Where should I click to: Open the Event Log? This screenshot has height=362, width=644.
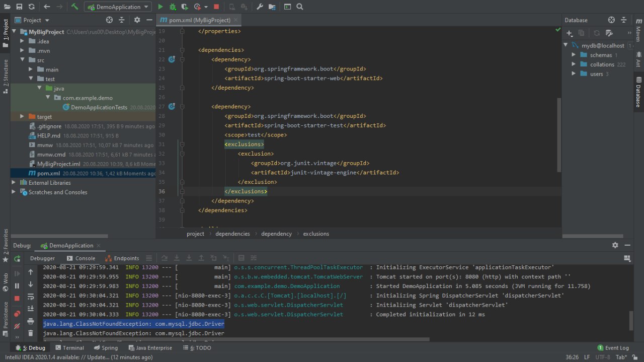(x=613, y=348)
